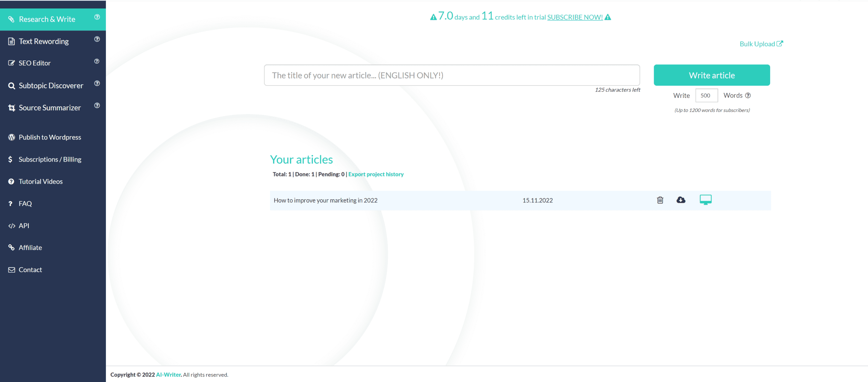Click the word count input box
Viewport: 868px width, 382px height.
pos(706,95)
